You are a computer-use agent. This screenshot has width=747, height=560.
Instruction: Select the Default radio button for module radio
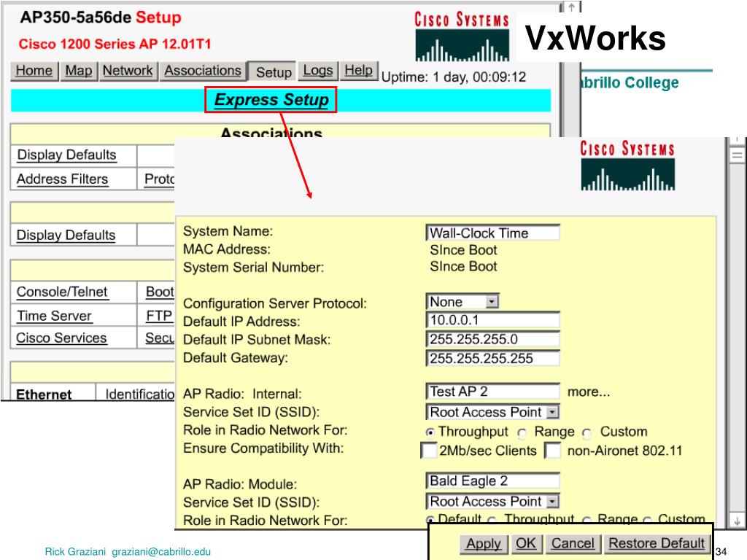click(x=430, y=520)
